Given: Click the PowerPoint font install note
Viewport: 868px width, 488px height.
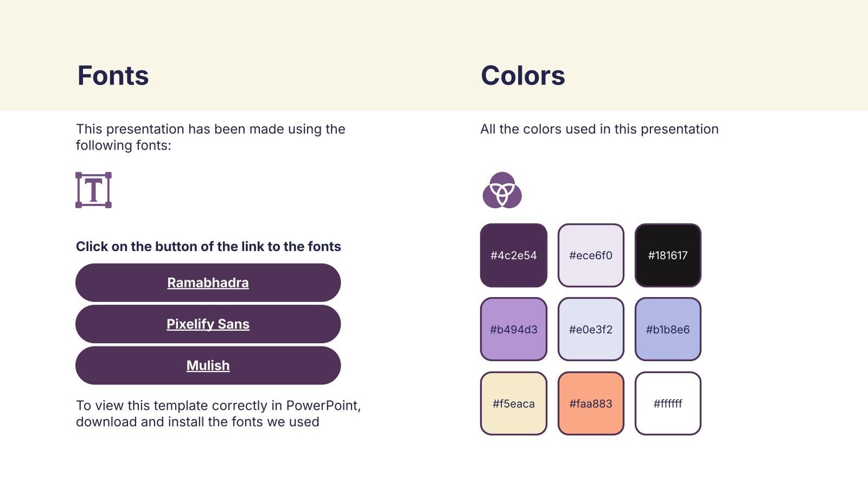Looking at the screenshot, I should click(218, 414).
